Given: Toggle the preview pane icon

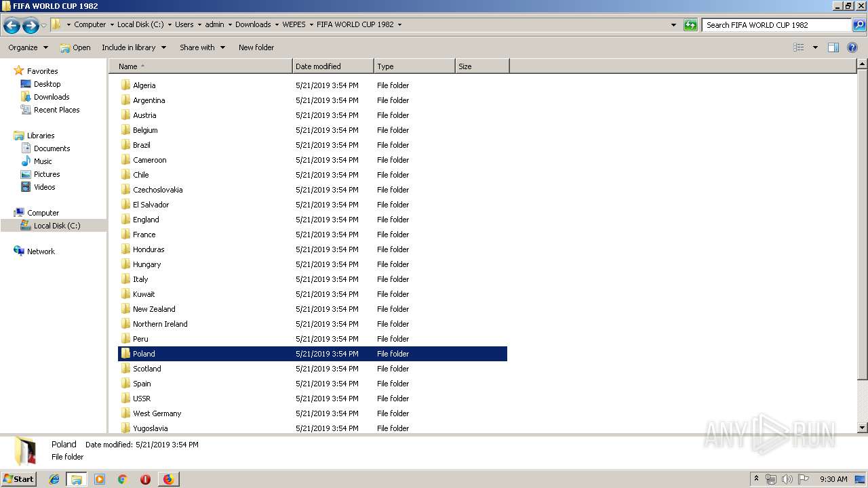Looking at the screenshot, I should (833, 47).
